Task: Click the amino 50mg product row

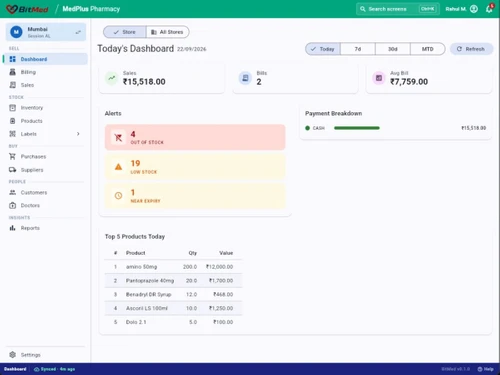Action: 173,267
